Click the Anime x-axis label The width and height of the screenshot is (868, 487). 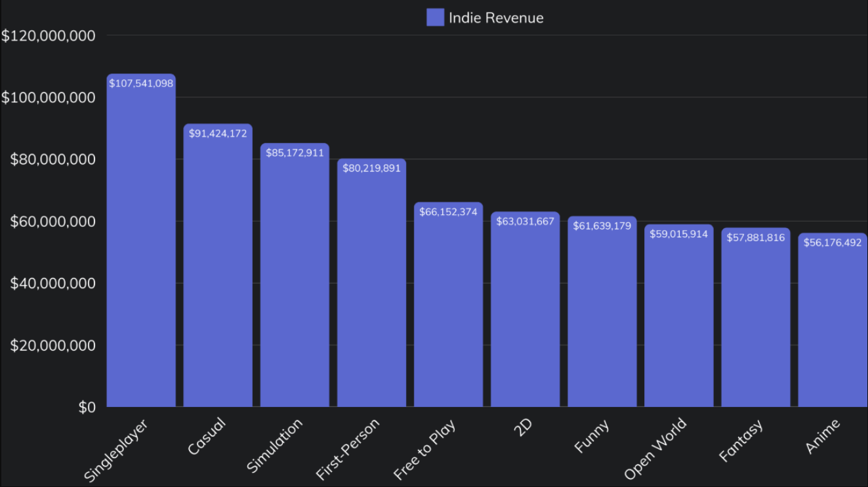point(823,437)
